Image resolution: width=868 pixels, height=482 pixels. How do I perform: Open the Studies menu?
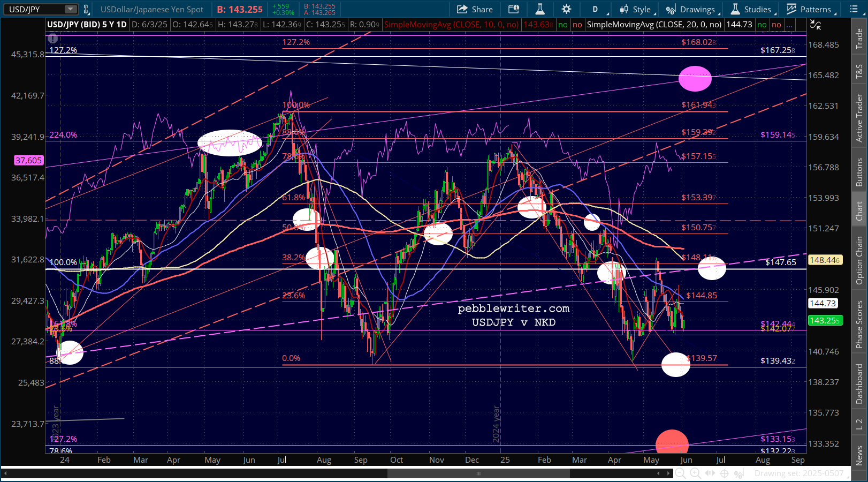(752, 9)
